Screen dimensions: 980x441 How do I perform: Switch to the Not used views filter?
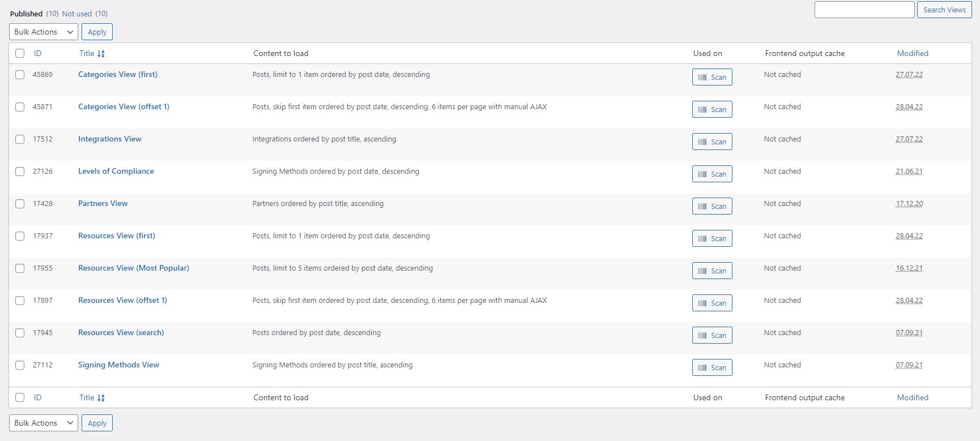77,14
